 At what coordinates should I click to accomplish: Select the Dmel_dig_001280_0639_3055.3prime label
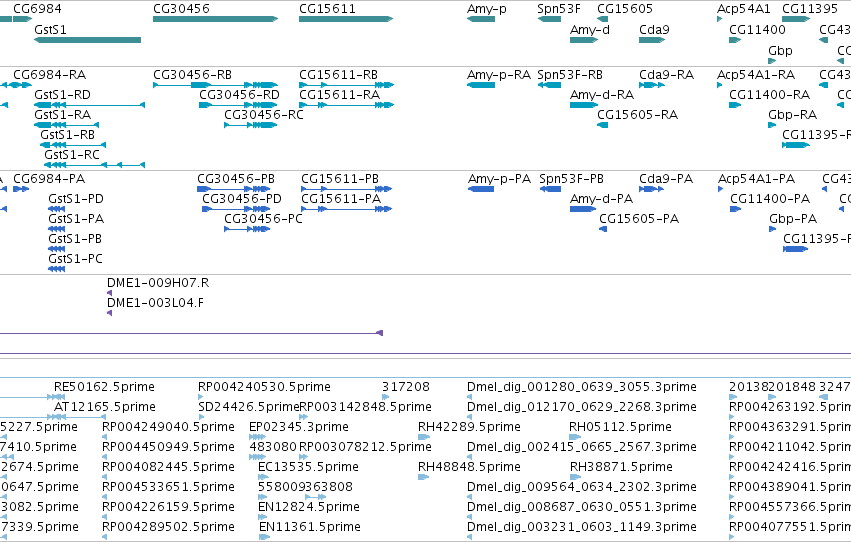point(582,387)
